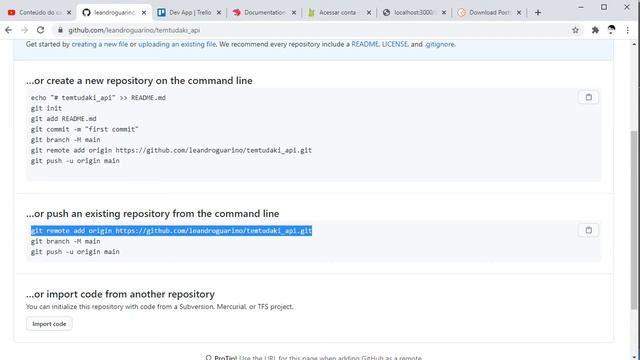
Task: Click the push an existing repository heading
Action: pos(153,213)
